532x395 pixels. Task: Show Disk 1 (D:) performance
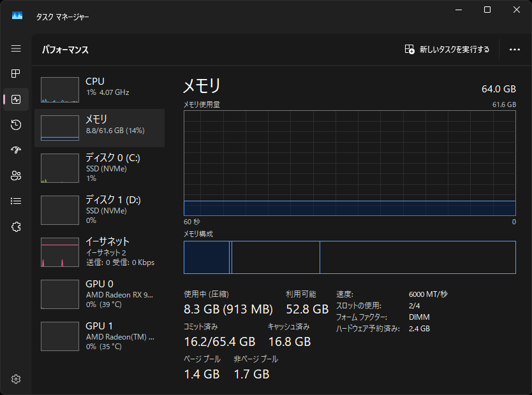(100, 210)
